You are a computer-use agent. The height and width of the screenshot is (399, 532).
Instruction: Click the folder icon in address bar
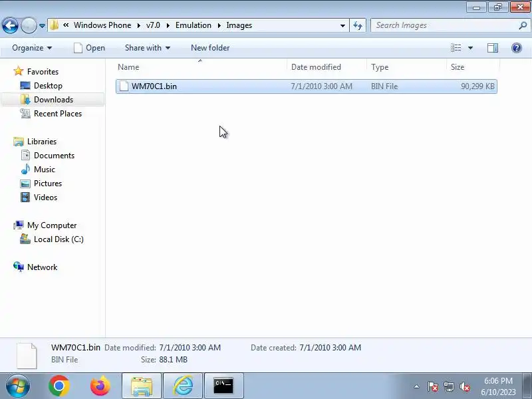(54, 25)
